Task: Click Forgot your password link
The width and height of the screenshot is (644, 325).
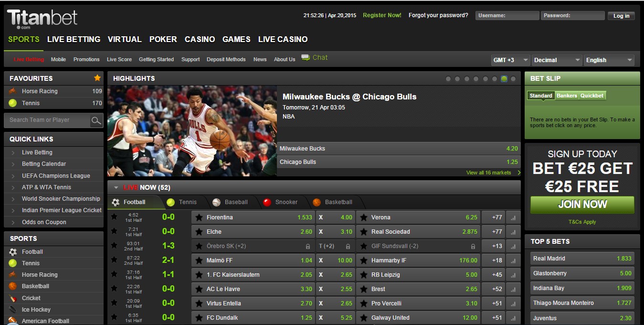Action: pos(438,15)
